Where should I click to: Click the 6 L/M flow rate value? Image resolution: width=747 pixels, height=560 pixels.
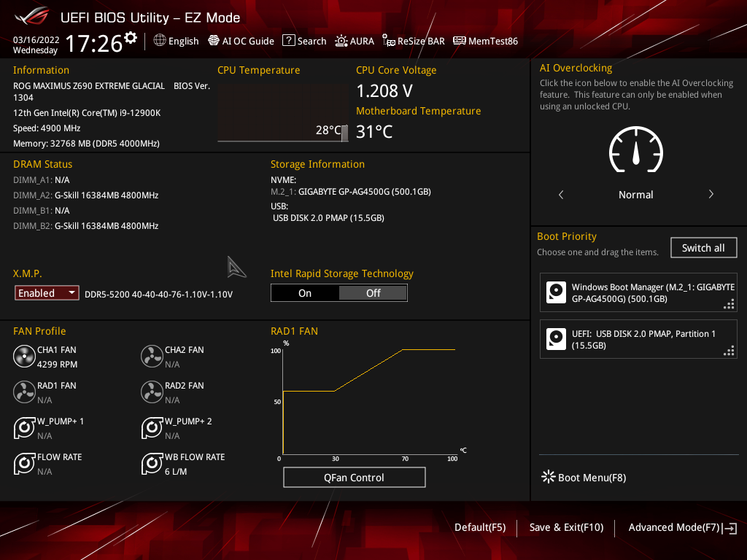click(x=176, y=472)
